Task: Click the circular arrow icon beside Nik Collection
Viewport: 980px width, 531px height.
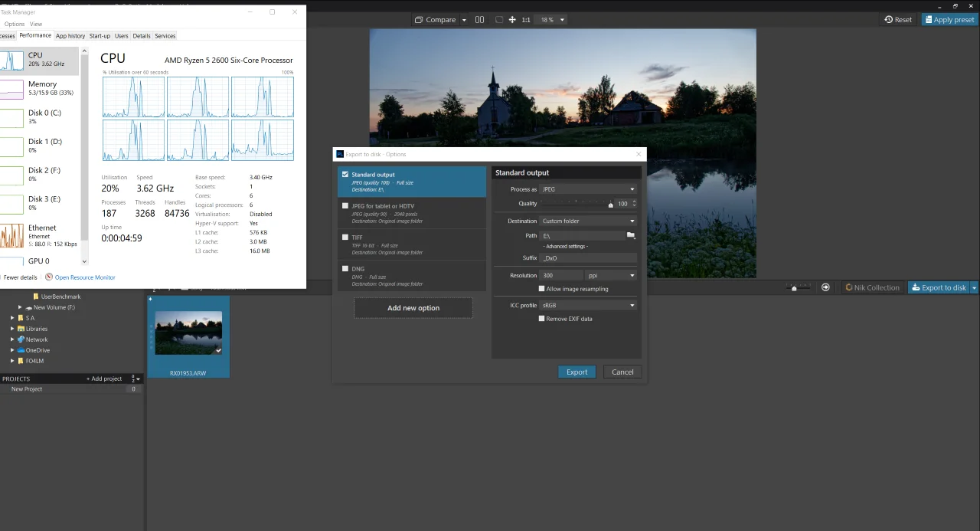Action: tap(825, 287)
